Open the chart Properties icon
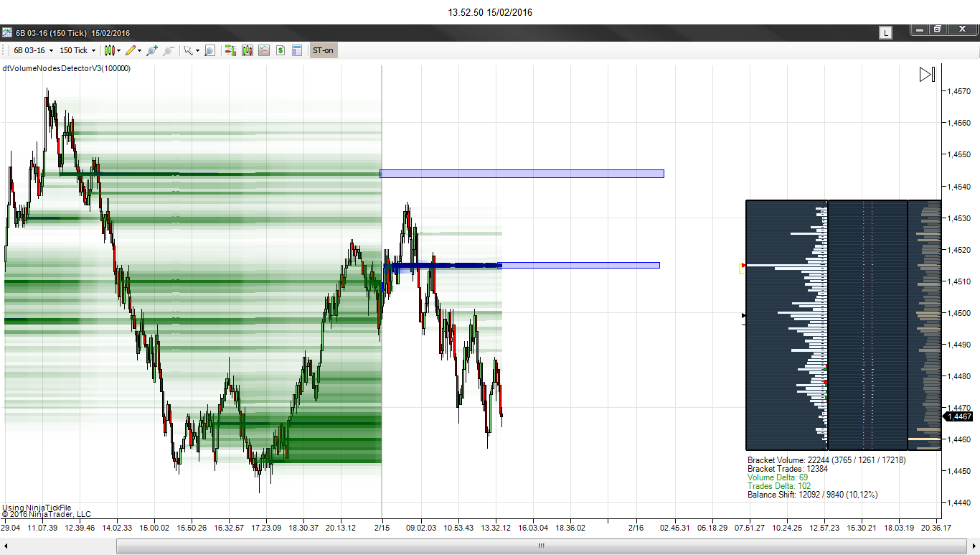The width and height of the screenshot is (980, 555). coord(297,50)
